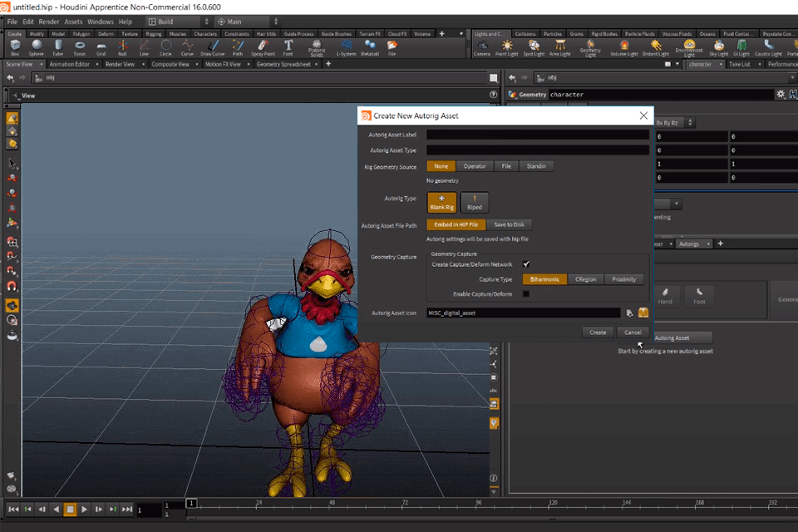Click the Font tool on the shelf
The image size is (798, 532).
(288, 46)
